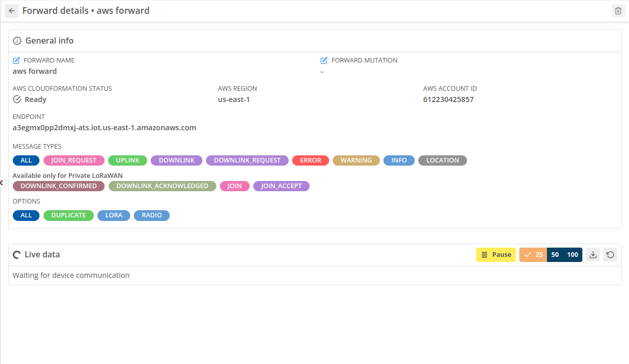Toggle the DUPLICATE option

tap(69, 215)
